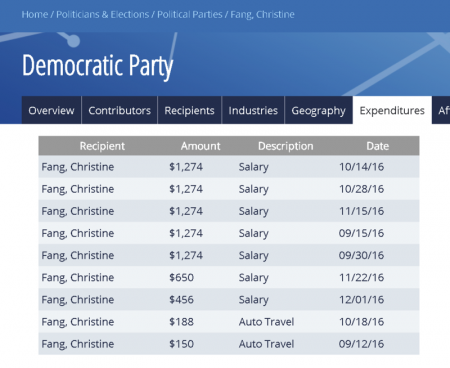
Task: Select the 10/14/16 salary row recipient
Action: click(78, 167)
